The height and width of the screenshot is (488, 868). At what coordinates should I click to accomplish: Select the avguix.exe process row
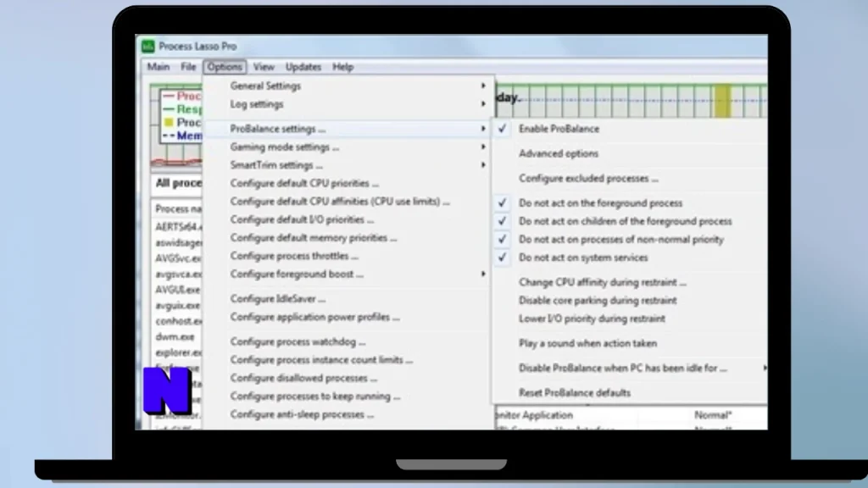click(x=178, y=305)
